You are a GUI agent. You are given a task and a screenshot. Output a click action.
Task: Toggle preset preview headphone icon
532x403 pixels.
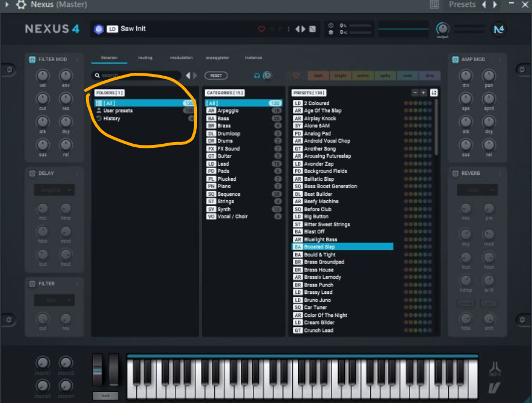click(x=257, y=76)
